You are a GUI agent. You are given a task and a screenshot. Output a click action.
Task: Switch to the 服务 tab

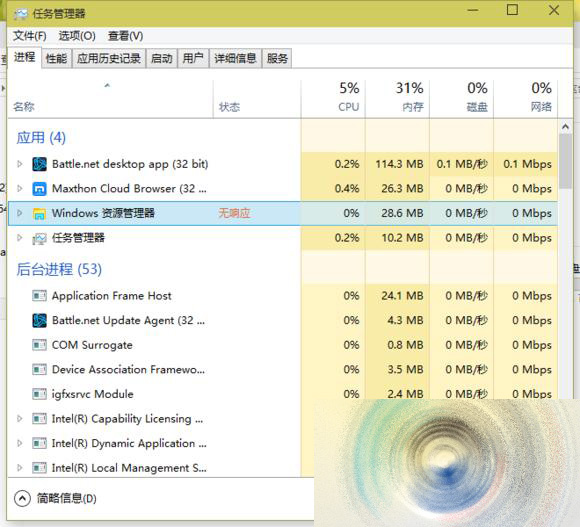277,58
